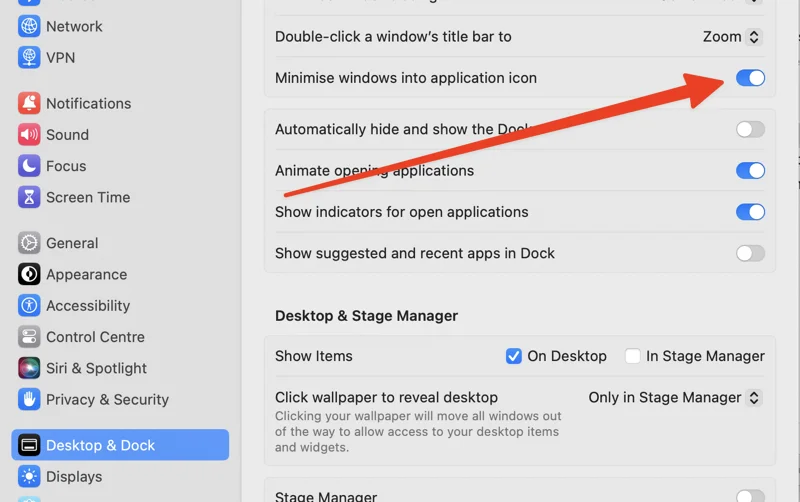Open double-click title bar Zoom dropdown
Screen dimensions: 800x502
pos(732,37)
